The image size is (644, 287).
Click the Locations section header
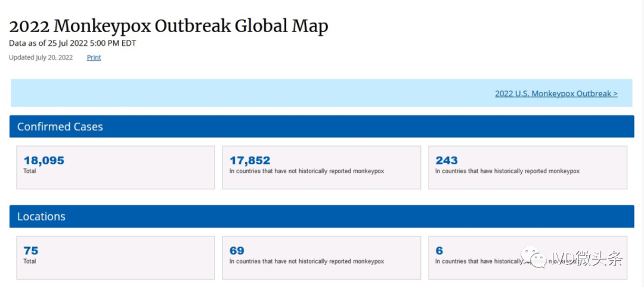click(41, 217)
